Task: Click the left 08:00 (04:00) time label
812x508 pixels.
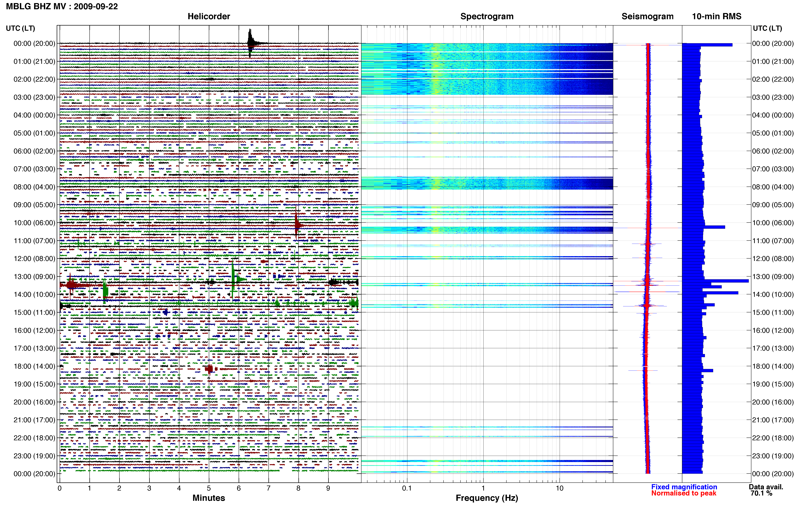Action: tap(34, 187)
